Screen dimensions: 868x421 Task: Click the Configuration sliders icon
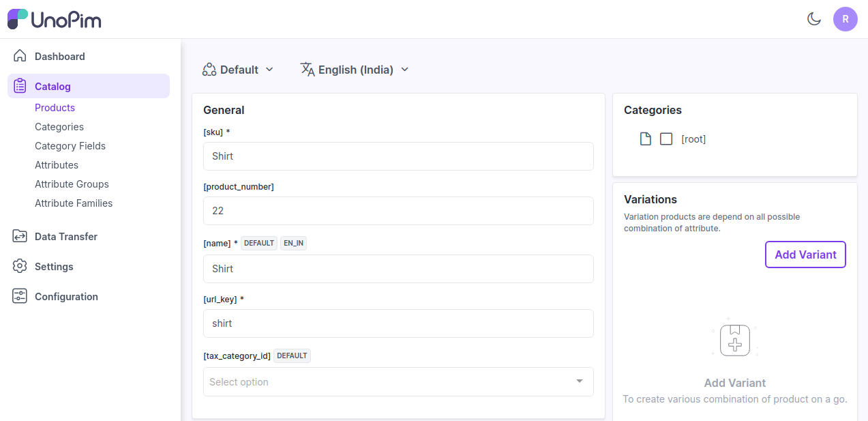[x=20, y=296]
